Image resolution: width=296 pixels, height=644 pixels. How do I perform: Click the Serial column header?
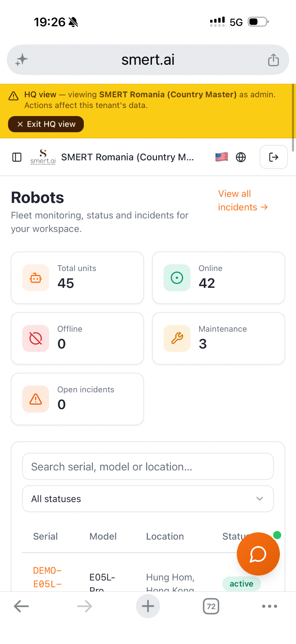click(45, 536)
